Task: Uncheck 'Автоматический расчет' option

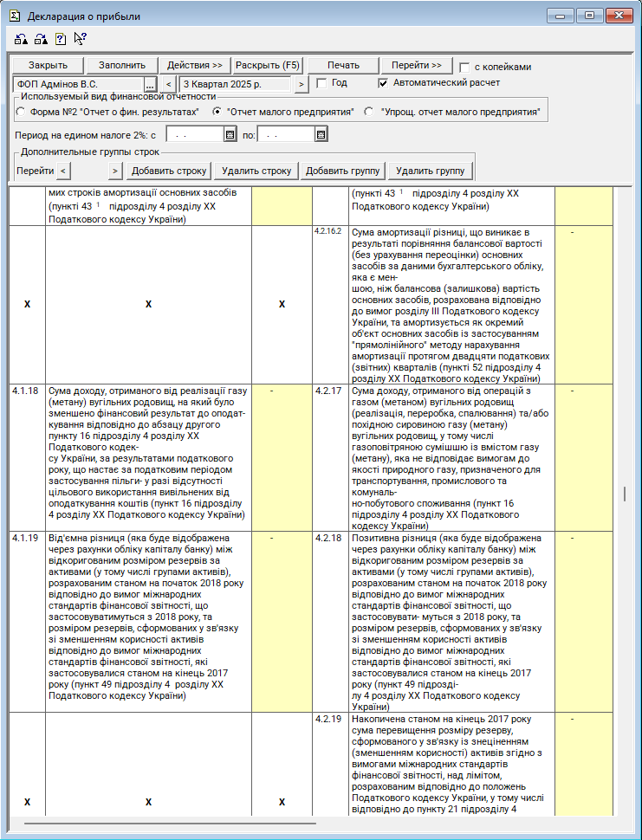Action: 383,83
